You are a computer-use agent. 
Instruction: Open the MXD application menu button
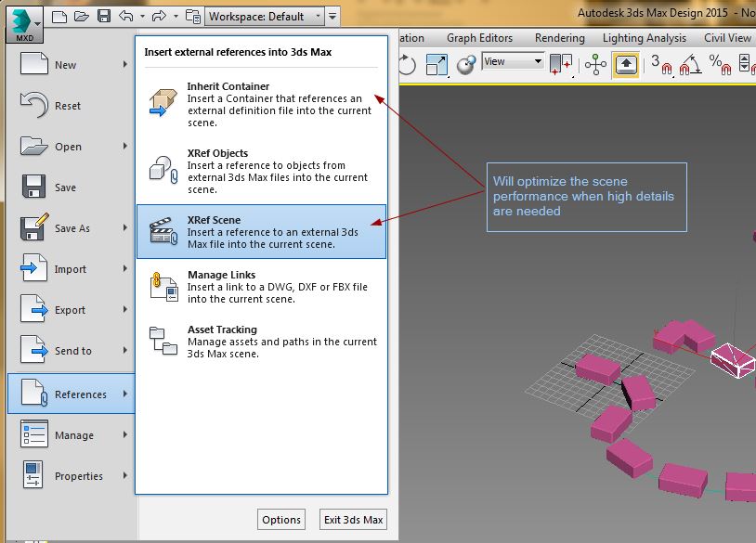coord(24,24)
